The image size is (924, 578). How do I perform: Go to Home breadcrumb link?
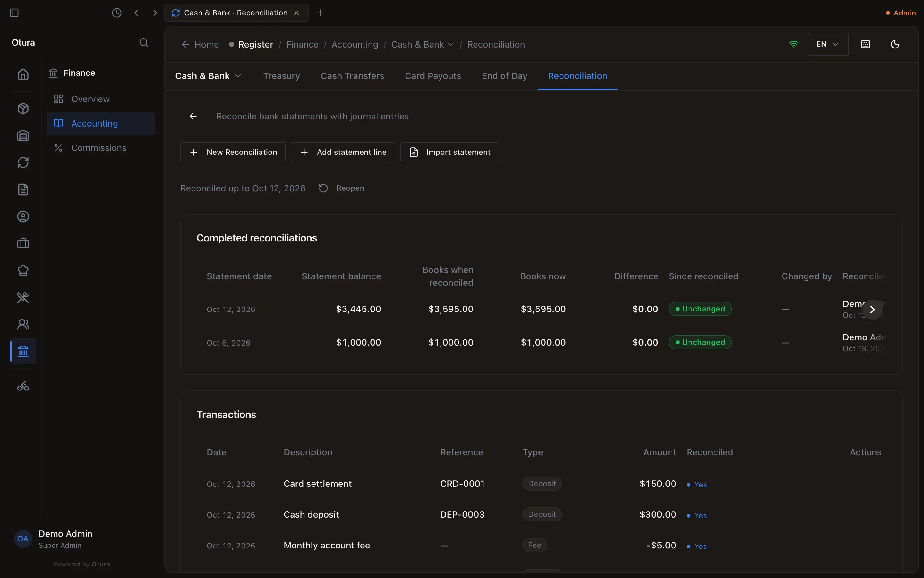200,44
